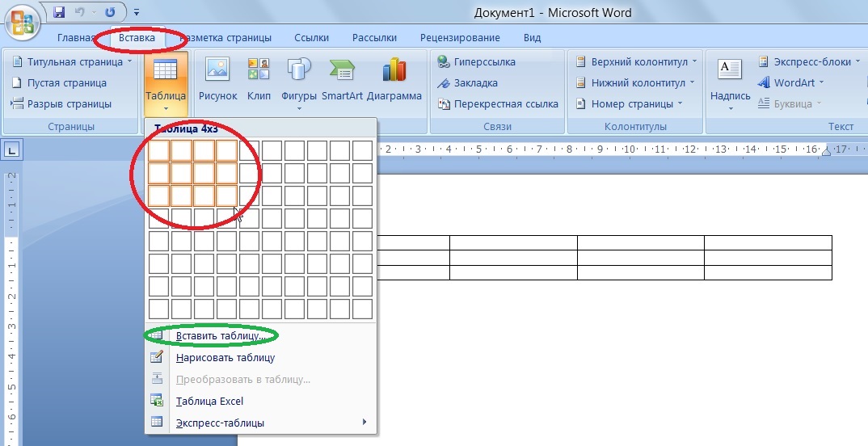Image resolution: width=868 pixels, height=446 pixels.
Task: Click the Office round logo button
Action: pos(22,22)
